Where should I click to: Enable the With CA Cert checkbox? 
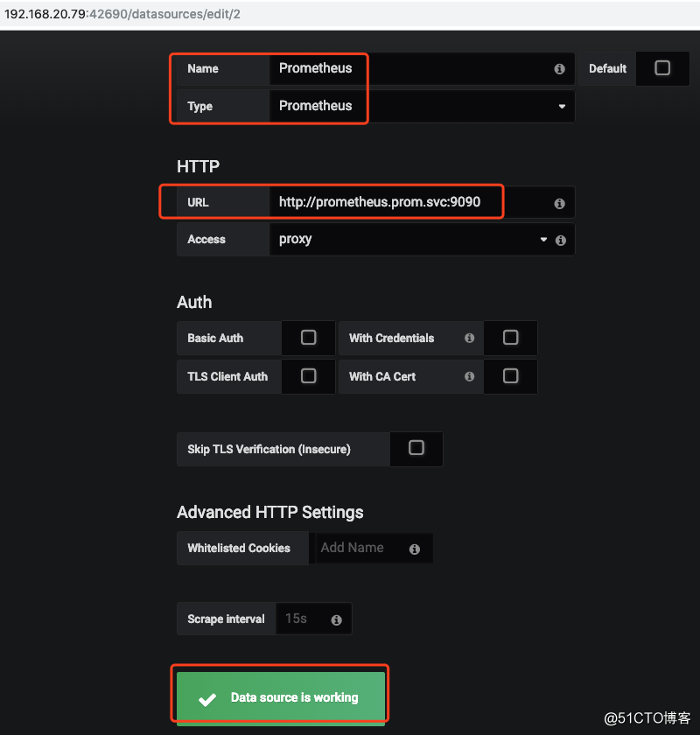510,376
